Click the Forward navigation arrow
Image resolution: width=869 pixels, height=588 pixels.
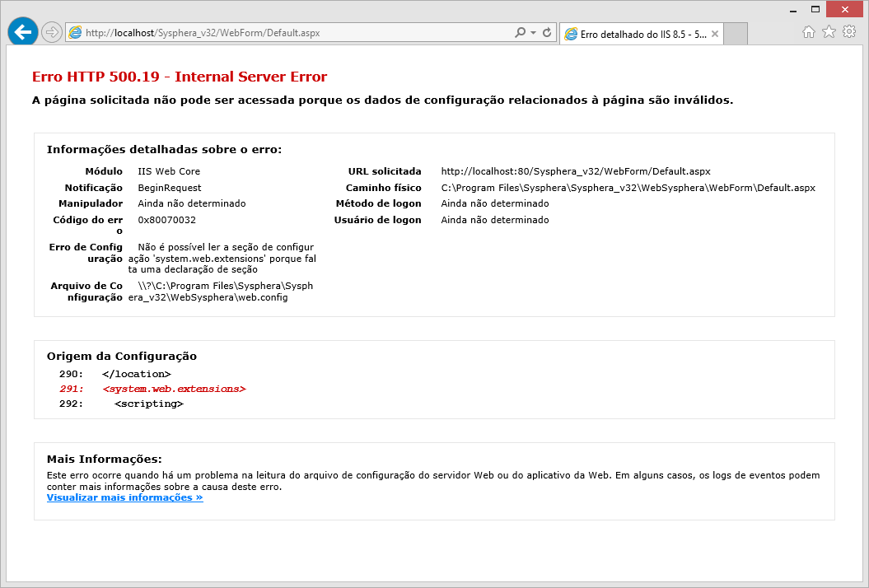pyautogui.click(x=52, y=32)
